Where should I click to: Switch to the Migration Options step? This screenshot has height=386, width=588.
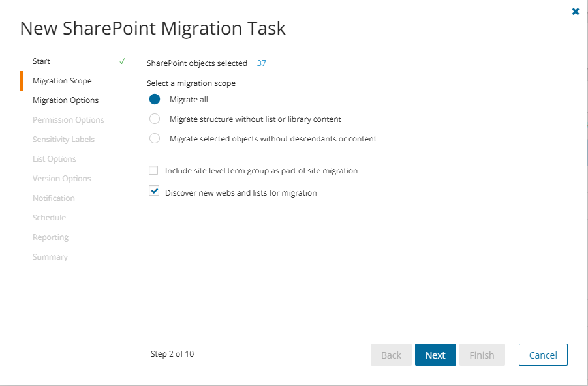(x=65, y=100)
